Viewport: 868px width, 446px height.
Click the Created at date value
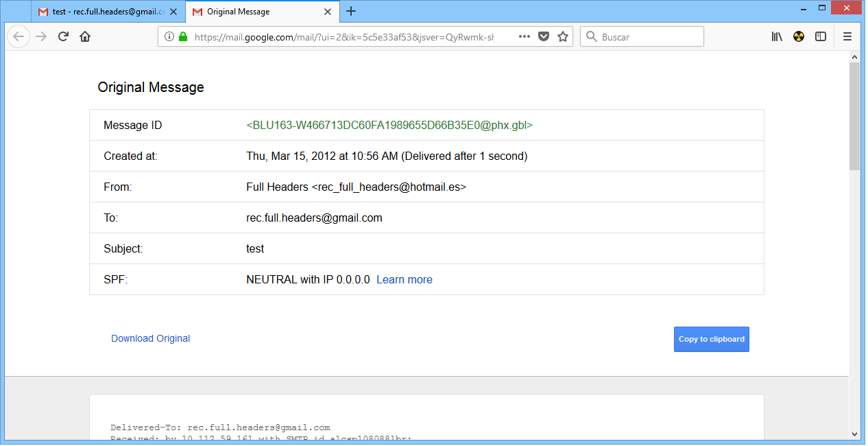coord(387,156)
